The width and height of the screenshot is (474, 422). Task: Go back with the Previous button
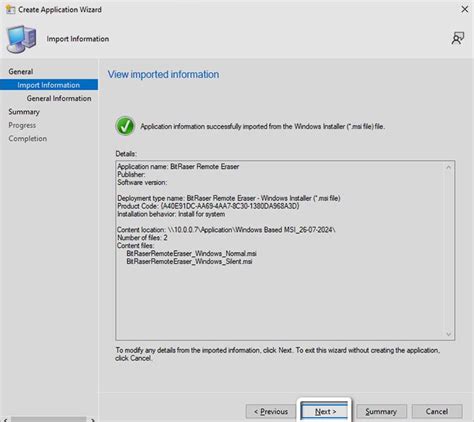[271, 411]
